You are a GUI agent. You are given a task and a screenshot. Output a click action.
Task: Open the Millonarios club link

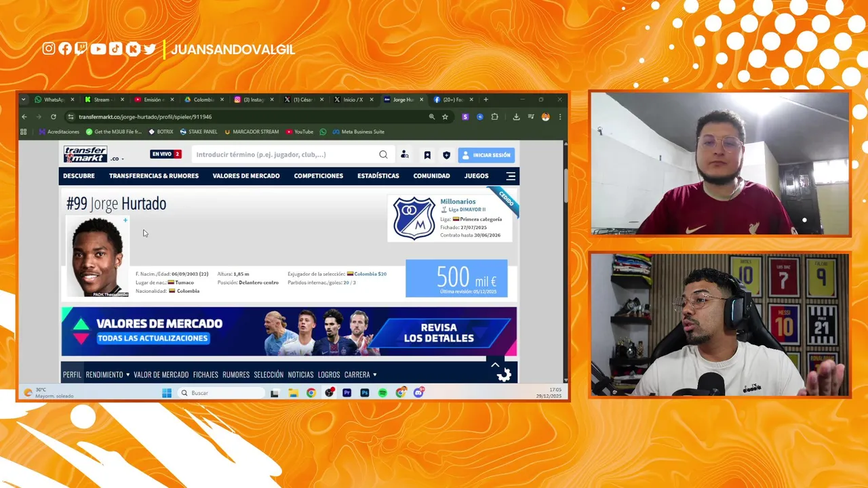[x=458, y=201]
